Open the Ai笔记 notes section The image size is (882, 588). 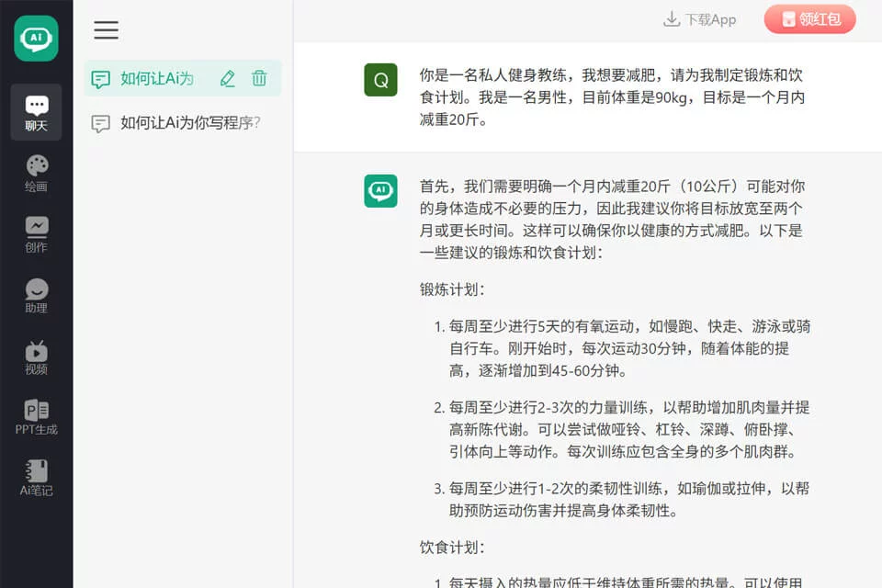pyautogui.click(x=36, y=479)
